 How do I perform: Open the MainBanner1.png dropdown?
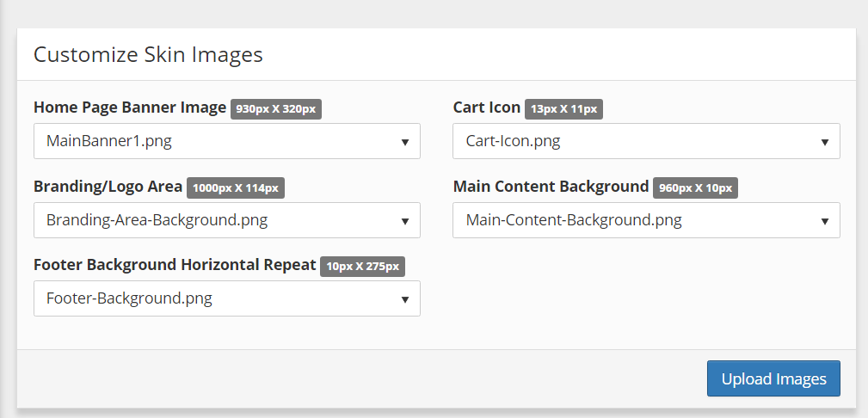click(227, 141)
